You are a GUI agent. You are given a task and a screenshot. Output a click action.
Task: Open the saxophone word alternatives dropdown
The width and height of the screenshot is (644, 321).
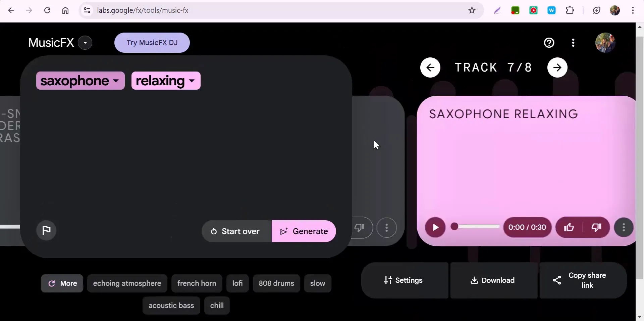tap(116, 81)
